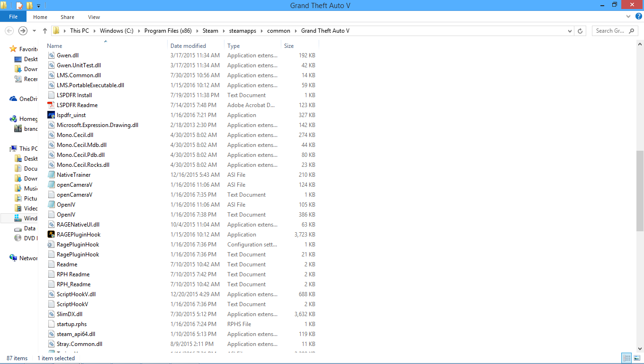Viewport: 644px width, 364px height.
Task: Select the file name Gwen.UnitTest.dll
Action: pos(79,65)
